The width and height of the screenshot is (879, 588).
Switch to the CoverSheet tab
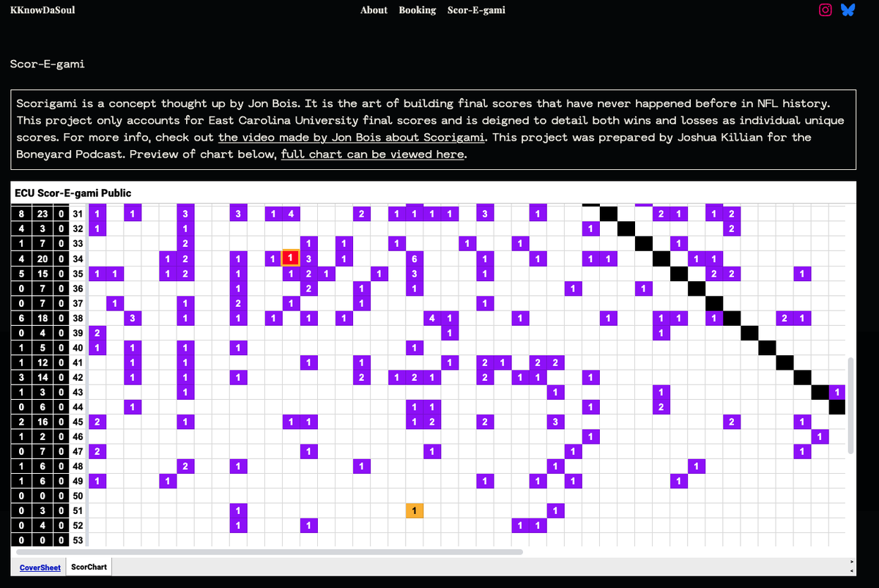click(40, 567)
